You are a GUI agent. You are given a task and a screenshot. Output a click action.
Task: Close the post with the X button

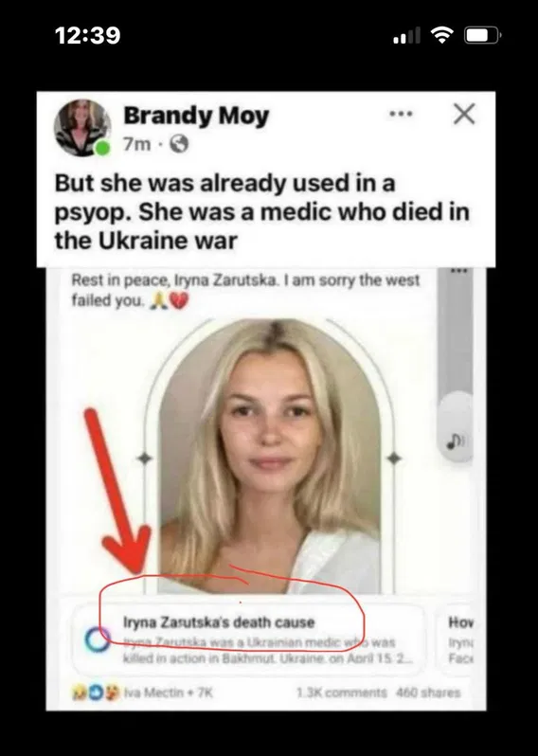point(464,114)
